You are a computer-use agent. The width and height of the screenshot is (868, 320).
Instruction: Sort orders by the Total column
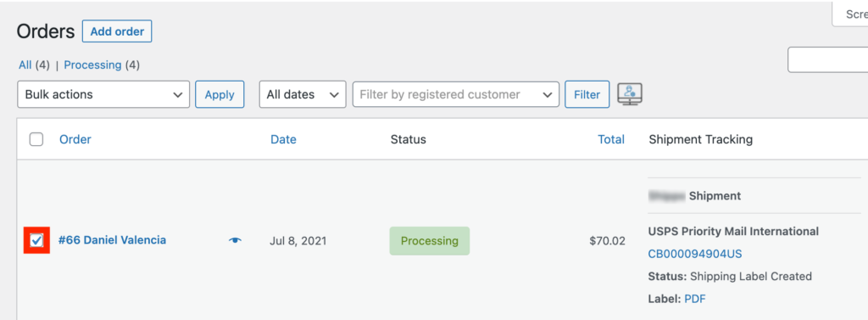click(x=611, y=139)
